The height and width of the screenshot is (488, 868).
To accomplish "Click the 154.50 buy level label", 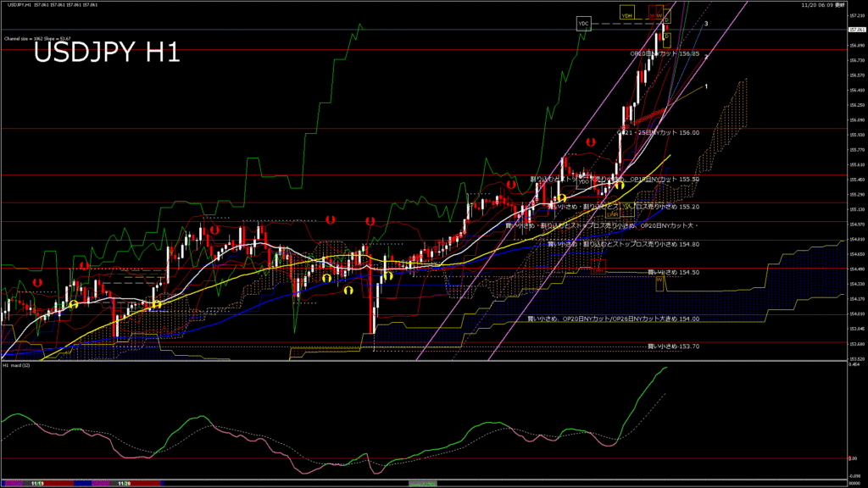I will pyautogui.click(x=673, y=272).
